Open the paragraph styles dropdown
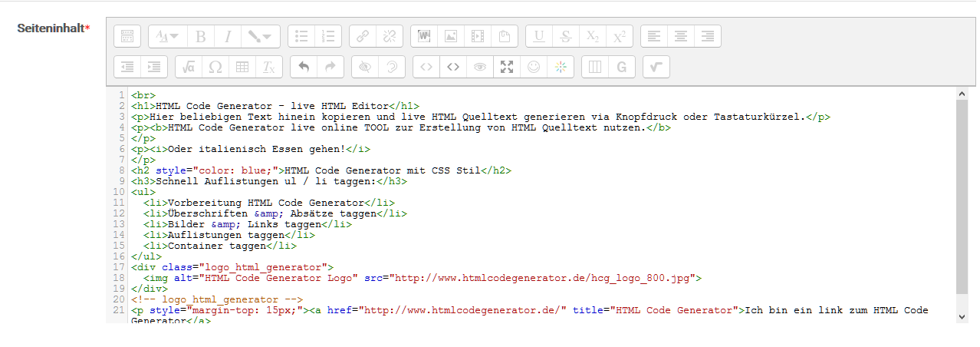Screen dimensions: 980x347 click(166, 36)
